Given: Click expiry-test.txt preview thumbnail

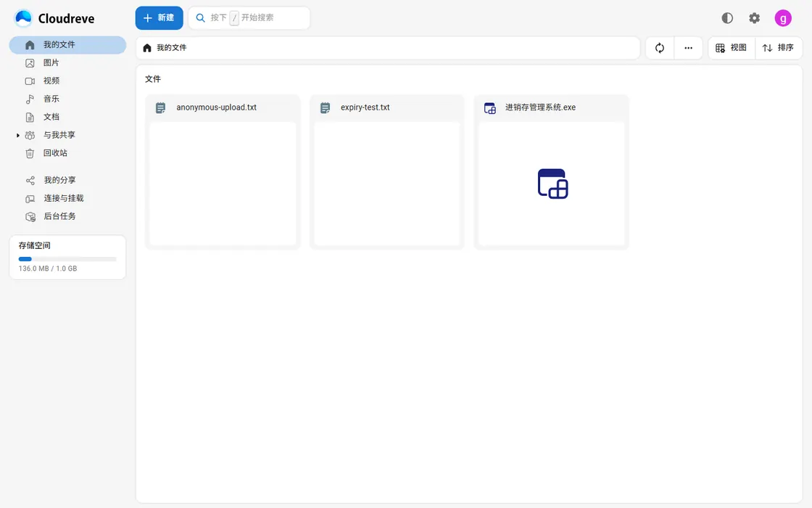Looking at the screenshot, I should point(387,184).
